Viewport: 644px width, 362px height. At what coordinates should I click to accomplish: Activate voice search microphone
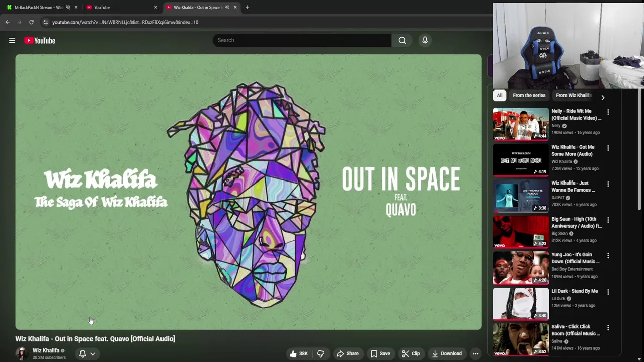[x=425, y=40]
